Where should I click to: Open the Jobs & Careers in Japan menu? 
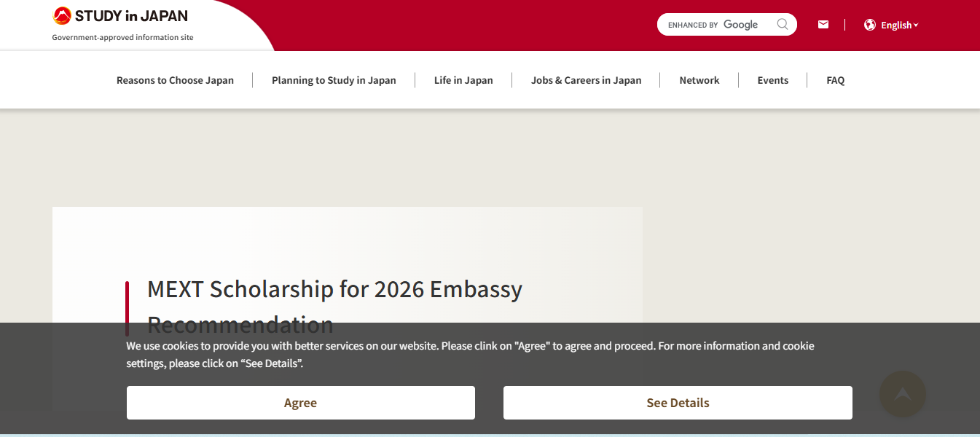click(x=586, y=80)
